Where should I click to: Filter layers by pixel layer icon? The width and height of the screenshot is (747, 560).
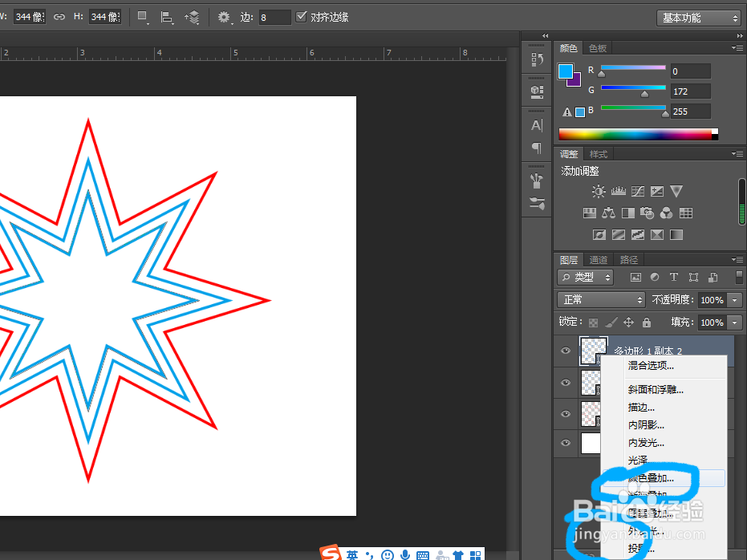tap(635, 277)
